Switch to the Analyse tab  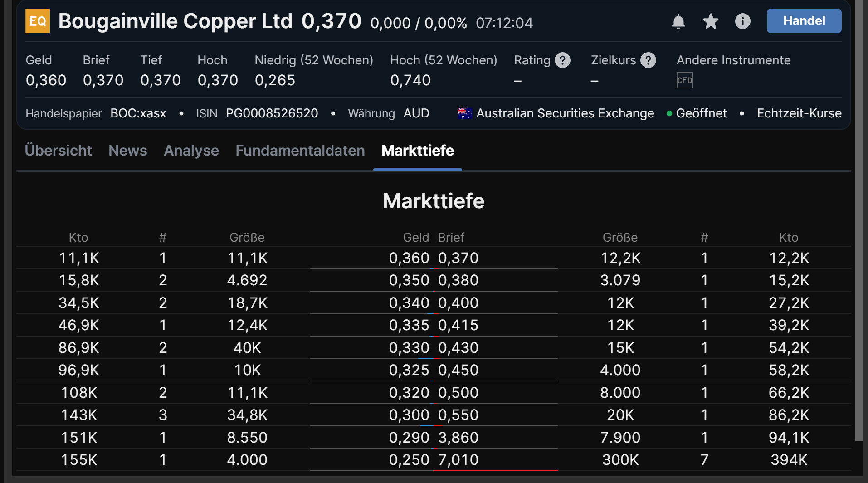(191, 151)
